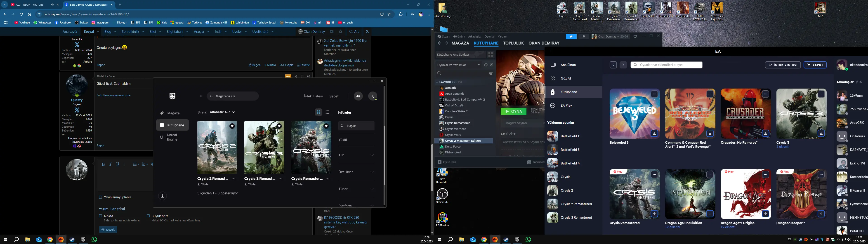
Task: Open Oyunlar ve Yazılımlar dropdown in Steam
Action: click(x=459, y=65)
